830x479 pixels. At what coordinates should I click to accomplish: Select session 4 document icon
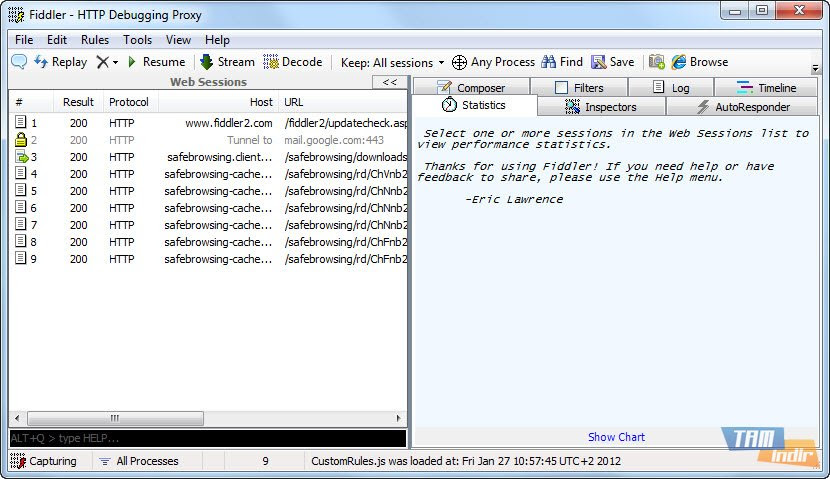[20, 173]
